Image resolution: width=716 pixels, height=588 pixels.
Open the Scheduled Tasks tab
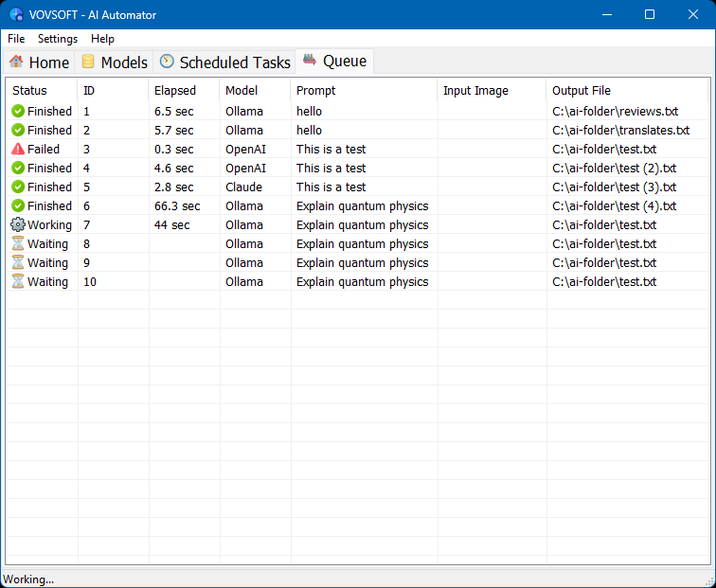click(225, 62)
